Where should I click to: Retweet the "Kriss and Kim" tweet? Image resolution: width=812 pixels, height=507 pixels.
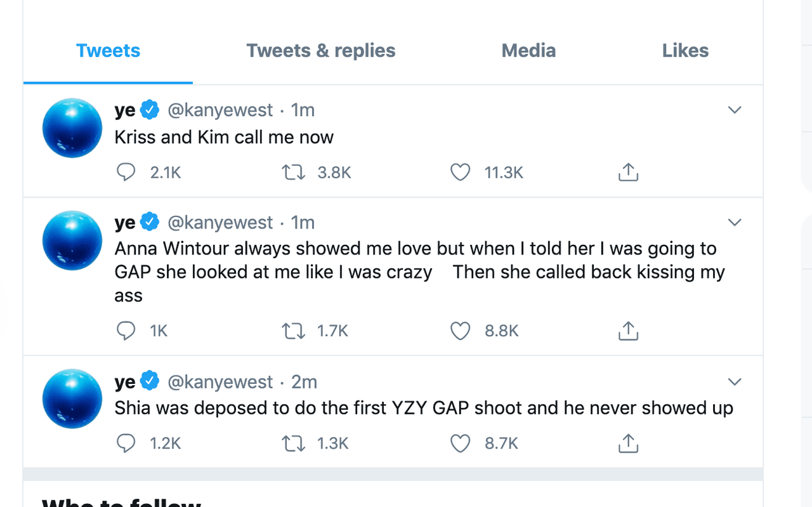[x=293, y=172]
